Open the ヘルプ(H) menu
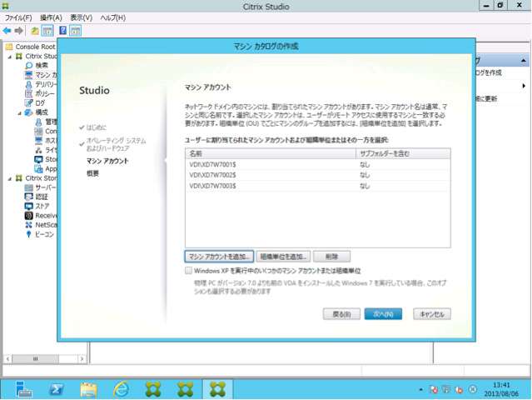532x400 pixels. (x=112, y=17)
